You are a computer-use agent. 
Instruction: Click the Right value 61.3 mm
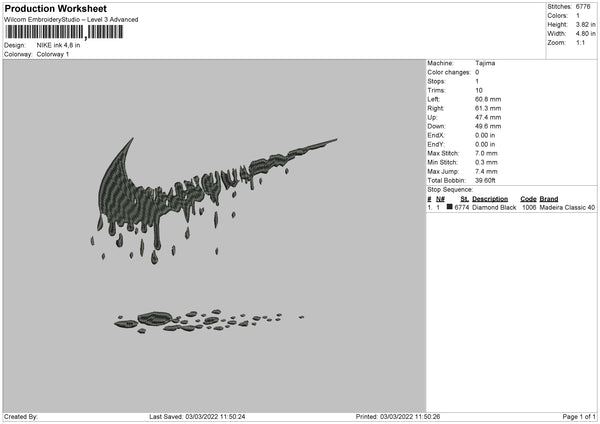pos(488,108)
